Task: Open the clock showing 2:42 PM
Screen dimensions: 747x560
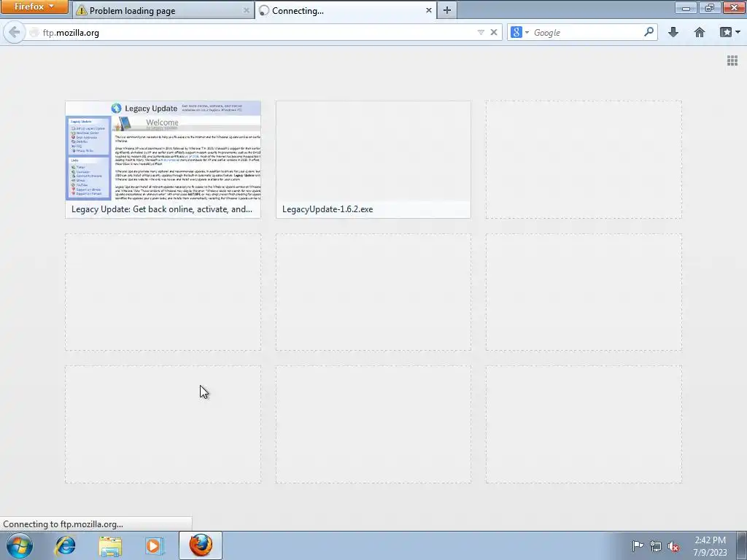Action: point(710,546)
